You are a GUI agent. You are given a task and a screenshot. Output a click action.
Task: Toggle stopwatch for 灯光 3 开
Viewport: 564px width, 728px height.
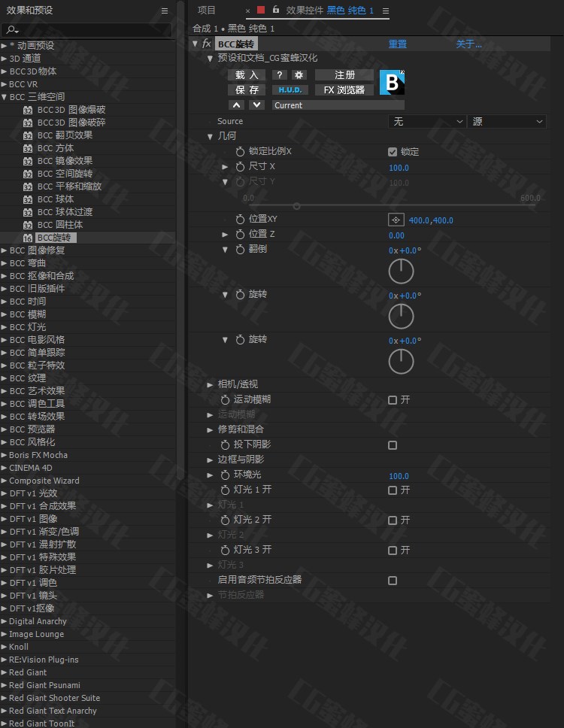pos(225,551)
